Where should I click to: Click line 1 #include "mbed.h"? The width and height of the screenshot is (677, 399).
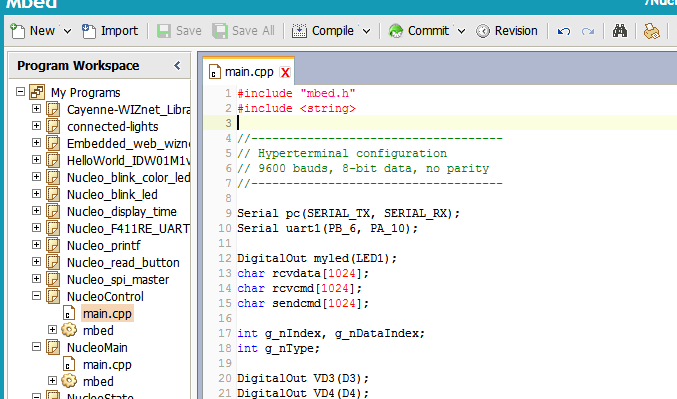point(296,93)
